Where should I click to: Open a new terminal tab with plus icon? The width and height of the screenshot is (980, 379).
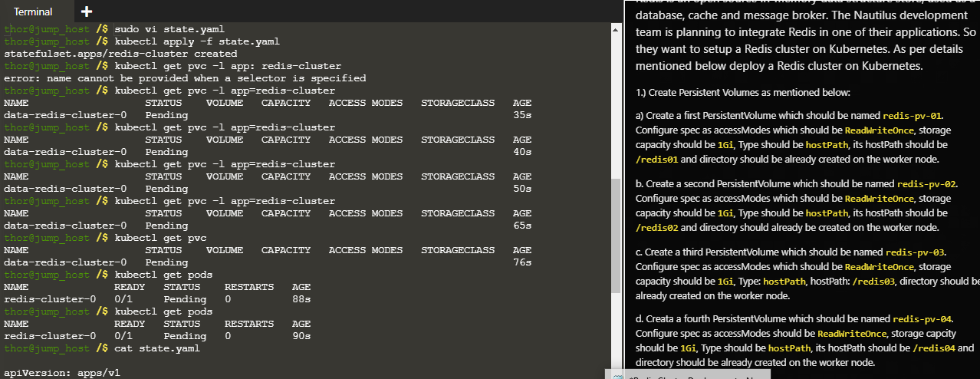(x=86, y=12)
